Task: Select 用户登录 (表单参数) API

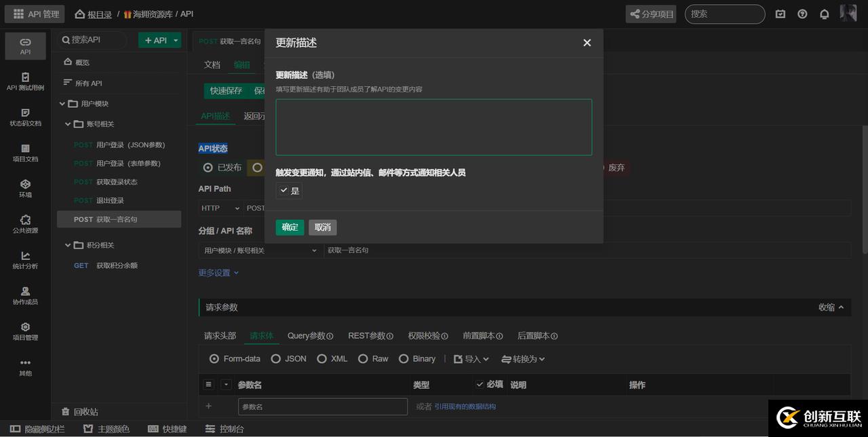Action: click(119, 164)
